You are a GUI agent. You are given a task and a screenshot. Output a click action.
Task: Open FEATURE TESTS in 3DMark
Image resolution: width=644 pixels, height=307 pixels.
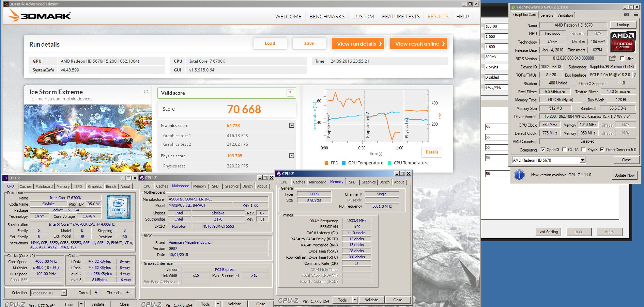tap(401, 16)
